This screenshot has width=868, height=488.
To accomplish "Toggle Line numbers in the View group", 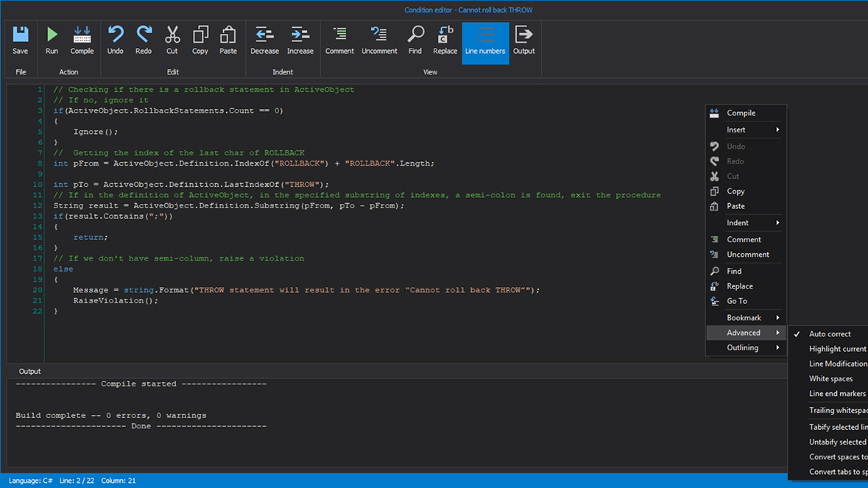I will click(x=485, y=43).
